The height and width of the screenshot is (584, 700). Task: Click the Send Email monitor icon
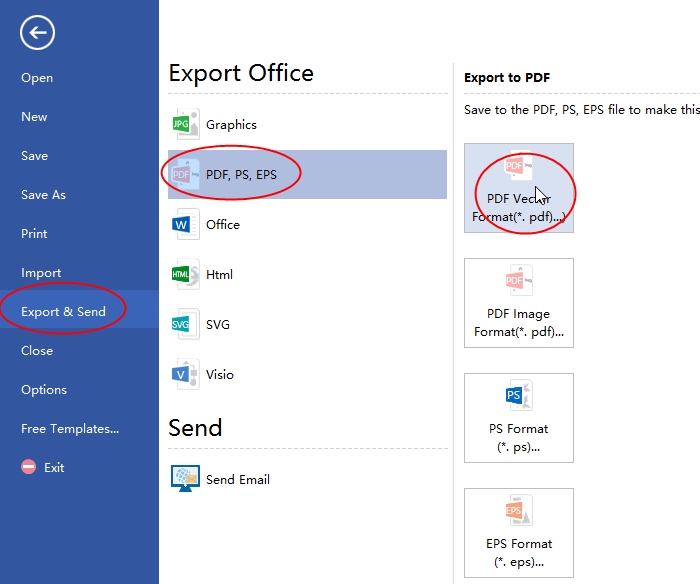coord(185,479)
